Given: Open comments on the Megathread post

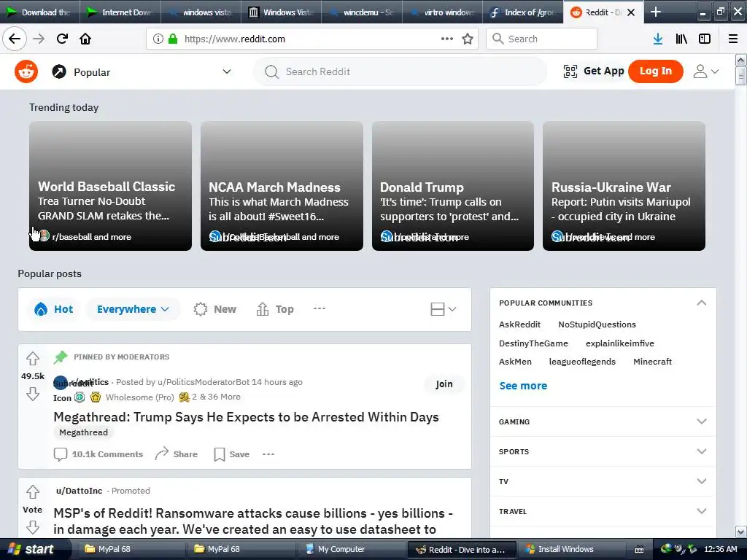Looking at the screenshot, I should tap(98, 454).
